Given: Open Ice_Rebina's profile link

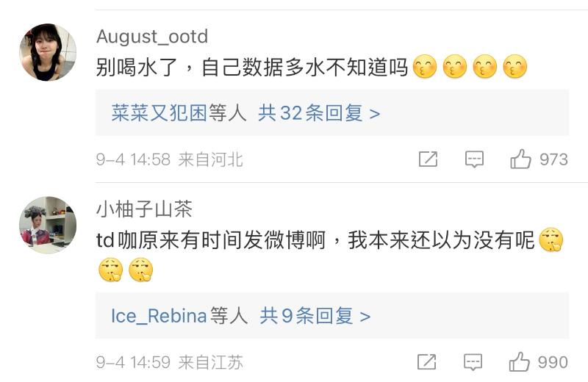Looking at the screenshot, I should tap(159, 316).
